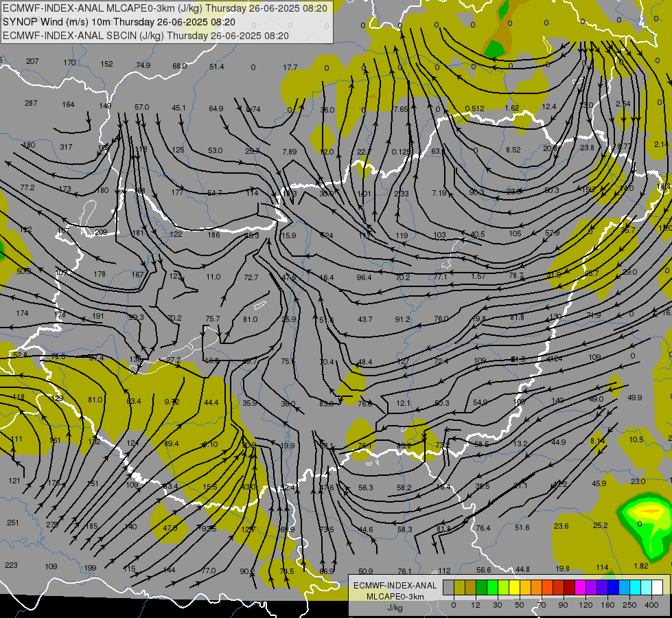Click the map value "40.5"
Viewport: 672px width, 618px height.
click(478, 235)
